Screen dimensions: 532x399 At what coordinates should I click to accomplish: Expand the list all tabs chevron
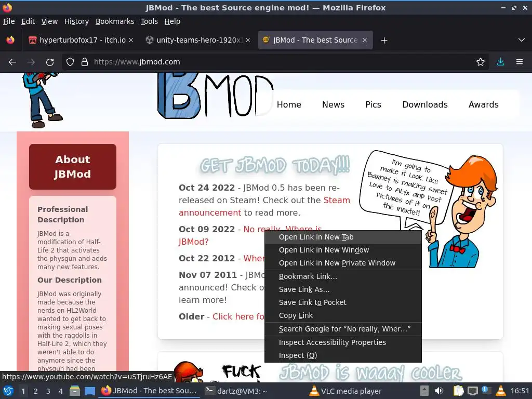(x=522, y=40)
